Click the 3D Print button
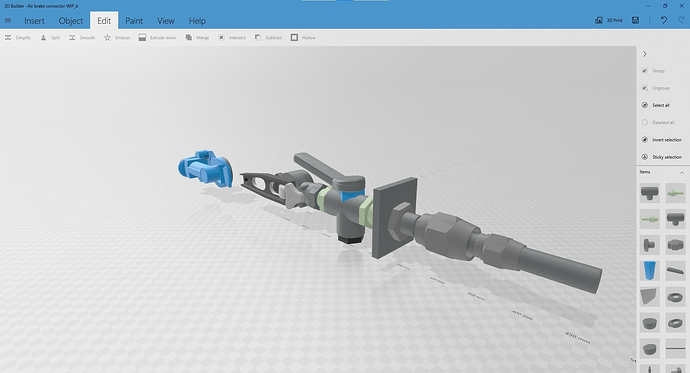This screenshot has height=373, width=690. coord(609,20)
